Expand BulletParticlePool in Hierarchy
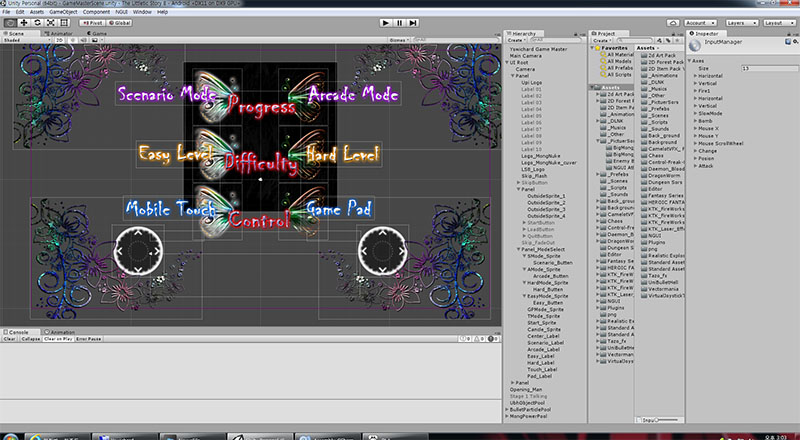Viewport: 800px width, 440px height. (x=508, y=409)
